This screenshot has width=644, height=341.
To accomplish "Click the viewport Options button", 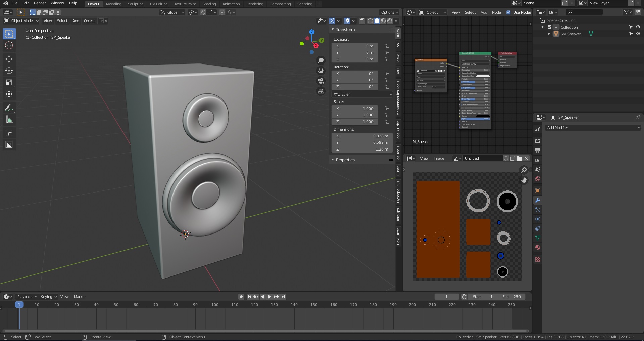I will click(390, 12).
